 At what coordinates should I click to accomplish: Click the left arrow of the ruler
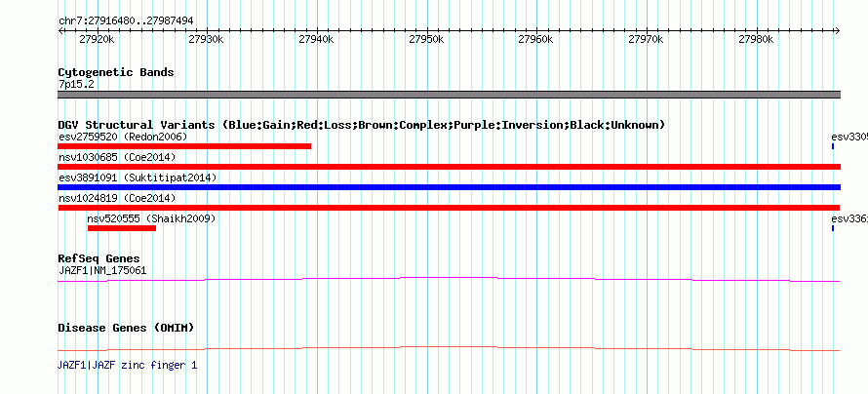click(60, 31)
